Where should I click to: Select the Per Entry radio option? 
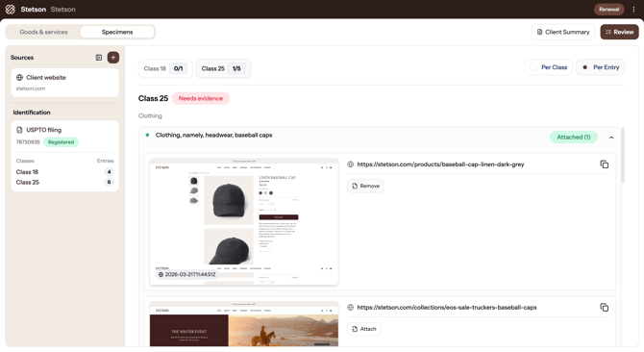(x=601, y=67)
